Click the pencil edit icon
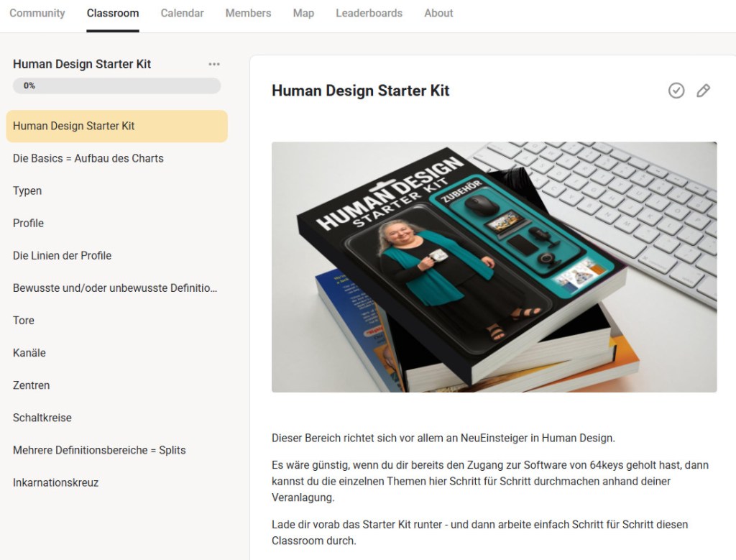 point(704,91)
